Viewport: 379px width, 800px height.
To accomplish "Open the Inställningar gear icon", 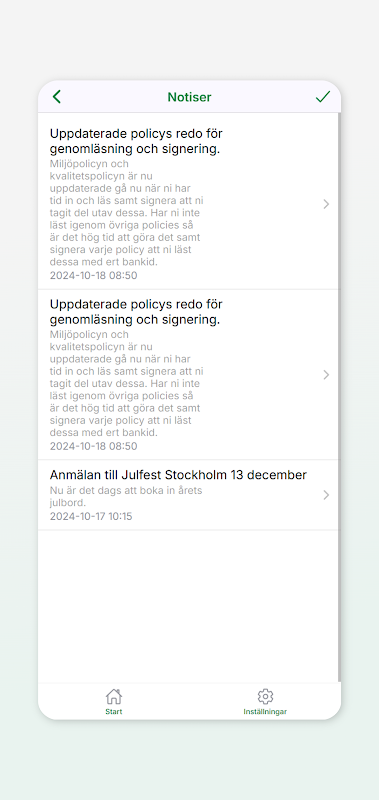I will pos(265,696).
